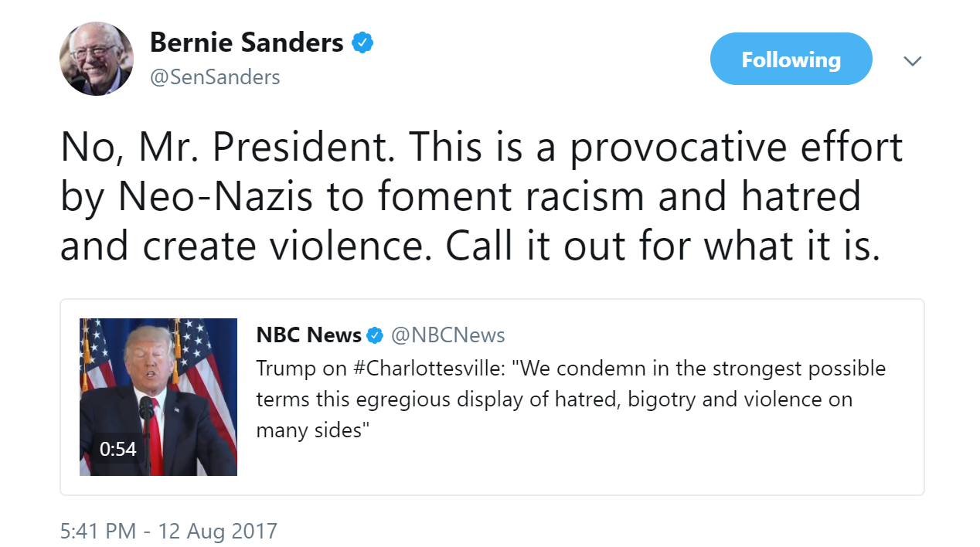Click the 0:54 video duration label
Screen dimensions: 980x547
117,449
